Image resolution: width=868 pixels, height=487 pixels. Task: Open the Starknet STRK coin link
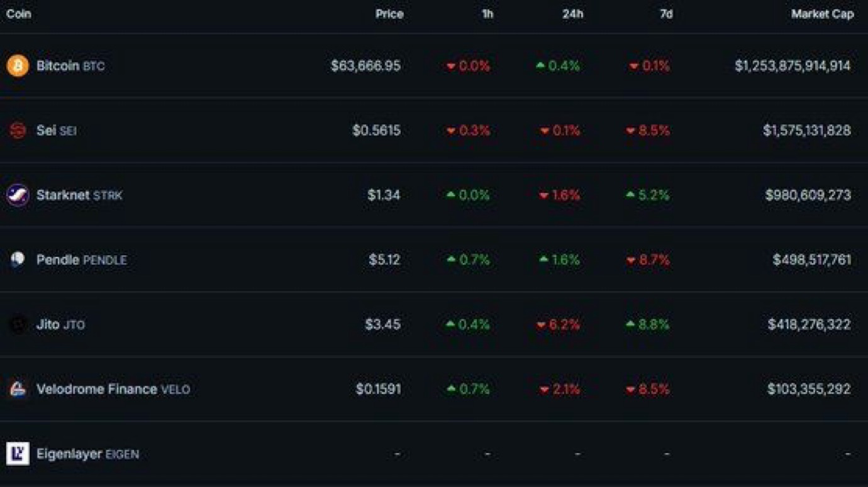(x=79, y=195)
